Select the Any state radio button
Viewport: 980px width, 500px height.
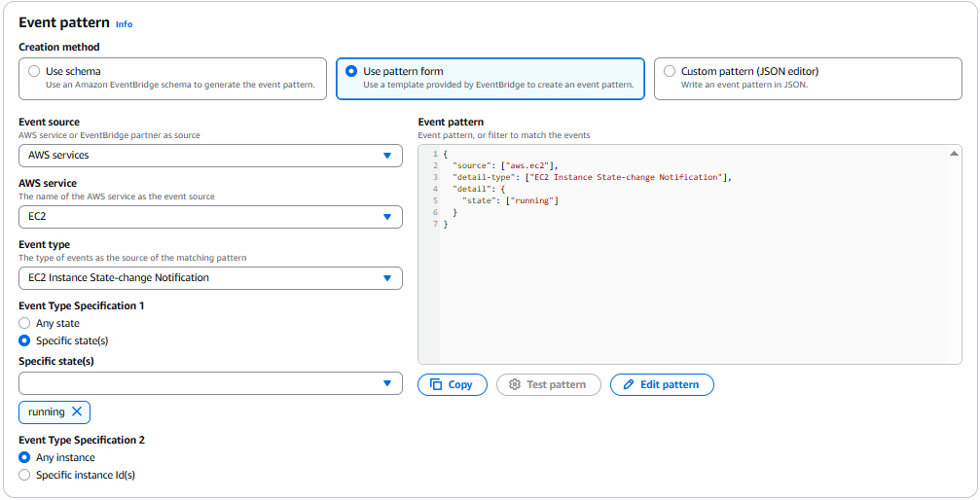pos(24,323)
